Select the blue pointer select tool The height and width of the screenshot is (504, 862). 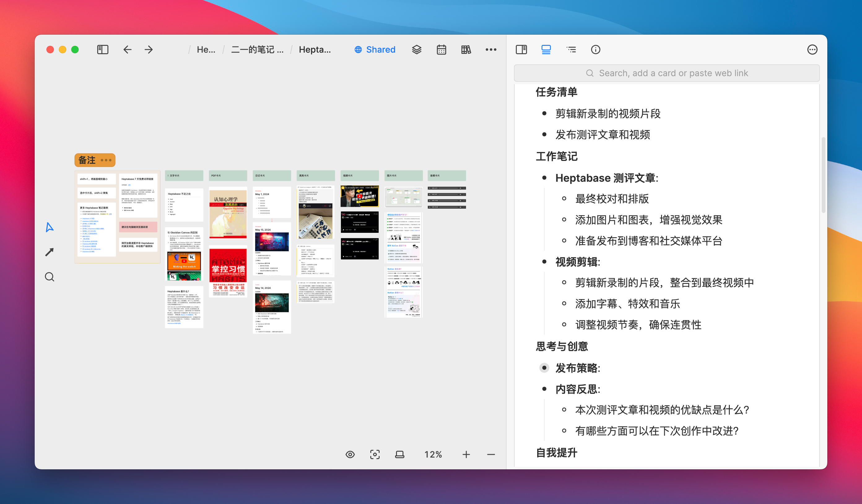50,227
